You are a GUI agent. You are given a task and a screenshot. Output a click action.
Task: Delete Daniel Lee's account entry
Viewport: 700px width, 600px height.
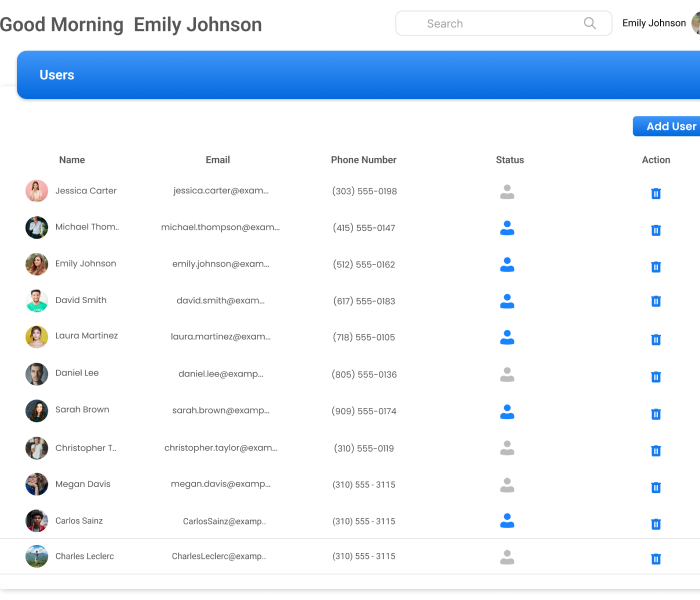[656, 377]
